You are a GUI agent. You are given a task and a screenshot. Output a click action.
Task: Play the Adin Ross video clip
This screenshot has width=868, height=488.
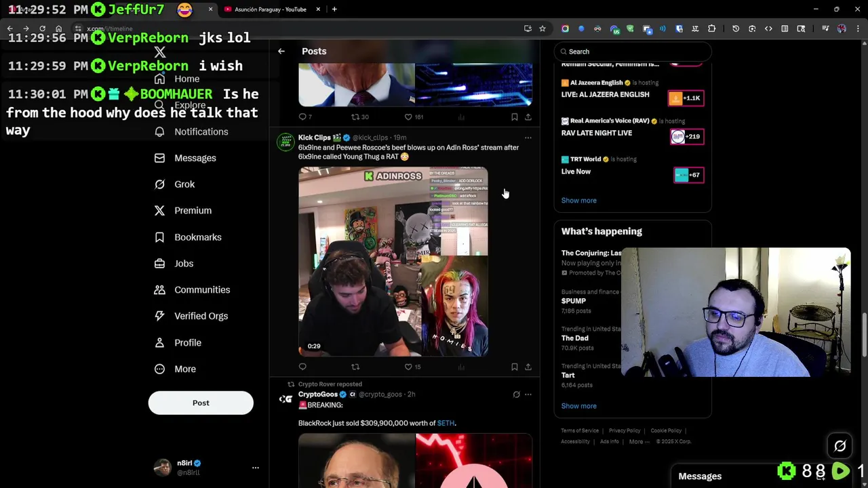point(393,262)
